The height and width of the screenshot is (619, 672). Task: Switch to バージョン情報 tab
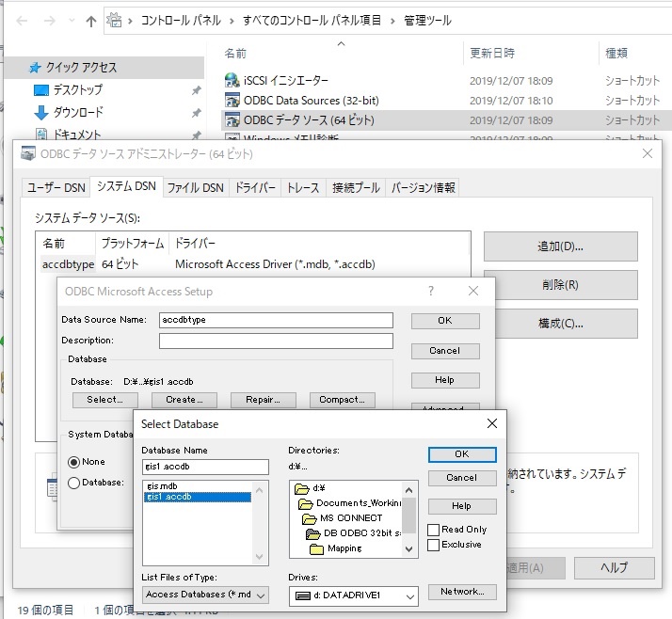(x=423, y=187)
